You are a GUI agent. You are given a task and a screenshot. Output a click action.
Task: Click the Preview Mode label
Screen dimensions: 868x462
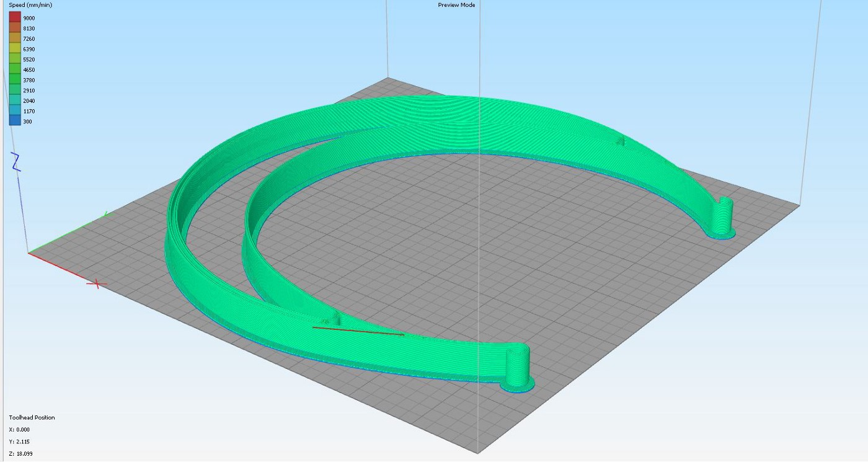click(x=456, y=5)
